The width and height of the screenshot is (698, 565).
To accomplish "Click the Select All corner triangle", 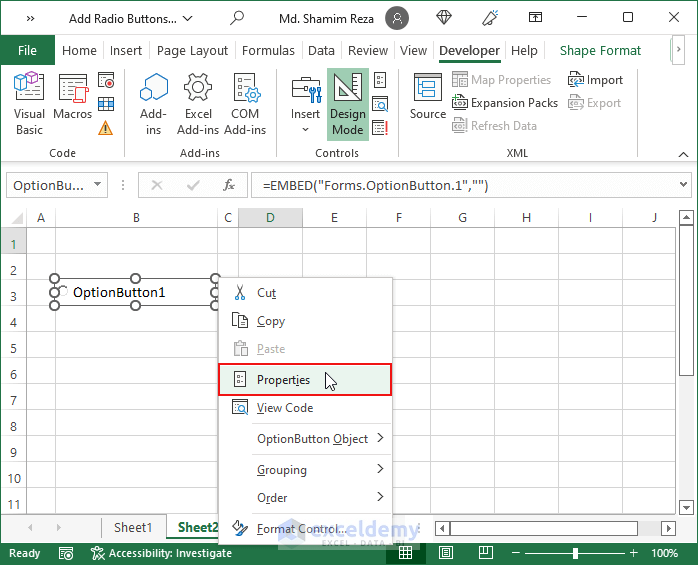I will (16, 218).
